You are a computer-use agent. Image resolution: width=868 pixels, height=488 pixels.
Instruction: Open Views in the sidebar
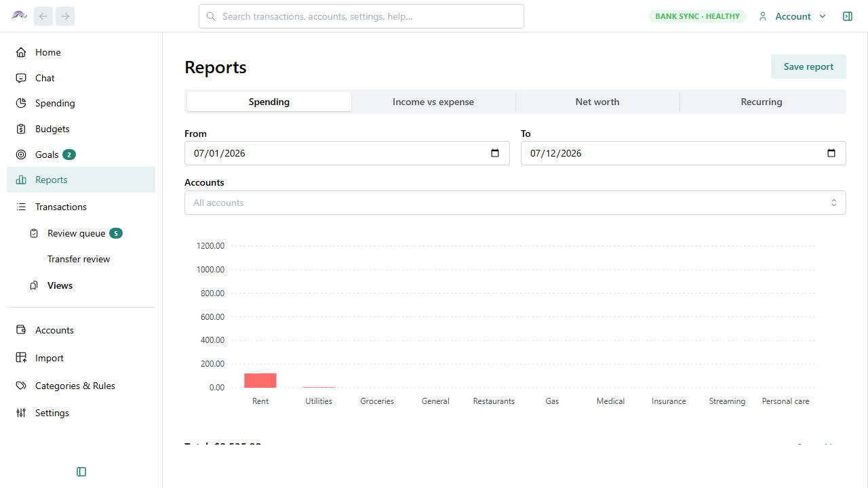click(x=60, y=285)
